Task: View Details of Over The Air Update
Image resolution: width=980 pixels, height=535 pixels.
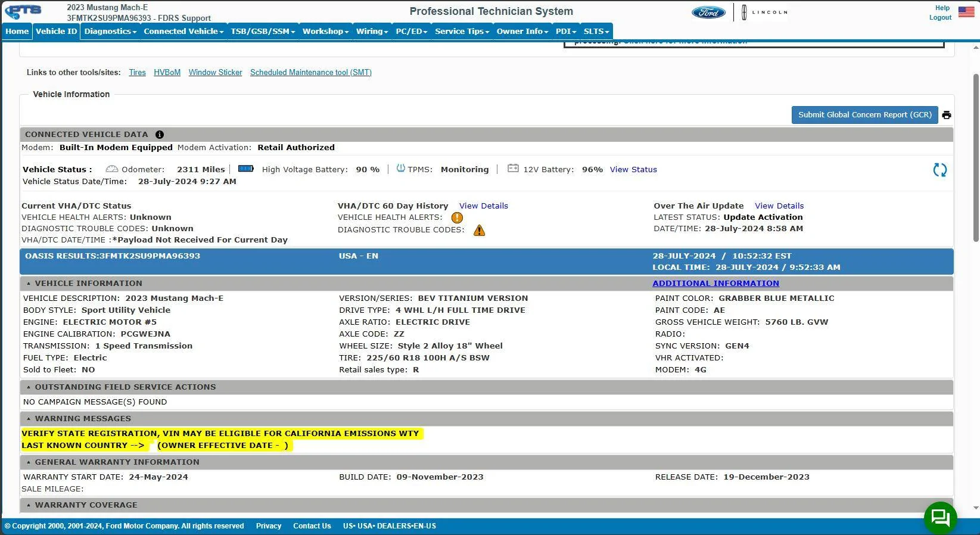Action: [x=779, y=206]
